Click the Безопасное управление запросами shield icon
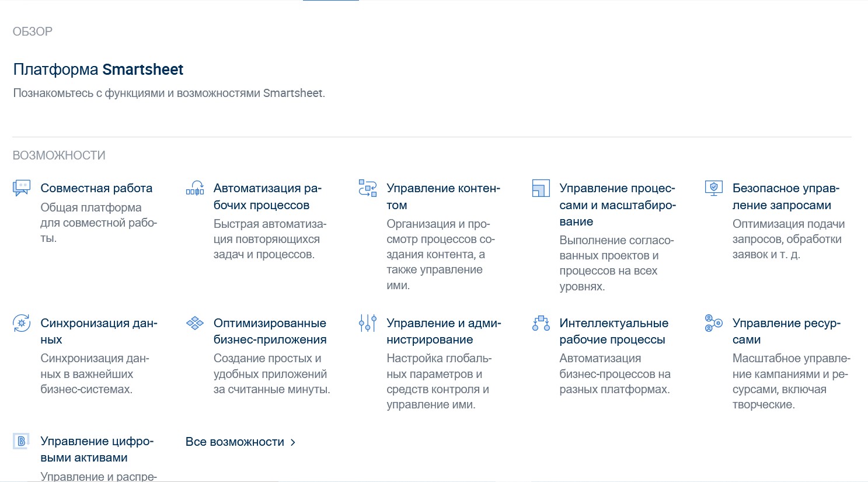Screen dimensions: 868x482 pyautogui.click(x=713, y=188)
